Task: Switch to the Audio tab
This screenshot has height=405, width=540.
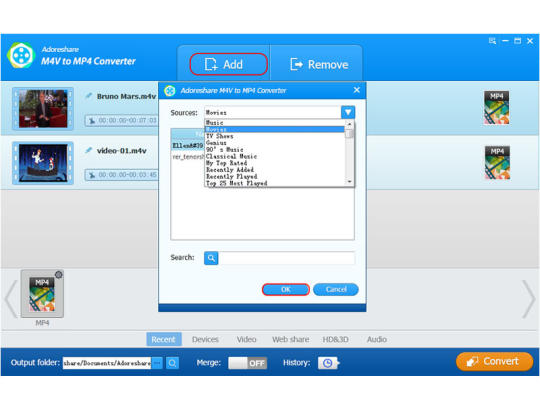Action: coord(377,340)
